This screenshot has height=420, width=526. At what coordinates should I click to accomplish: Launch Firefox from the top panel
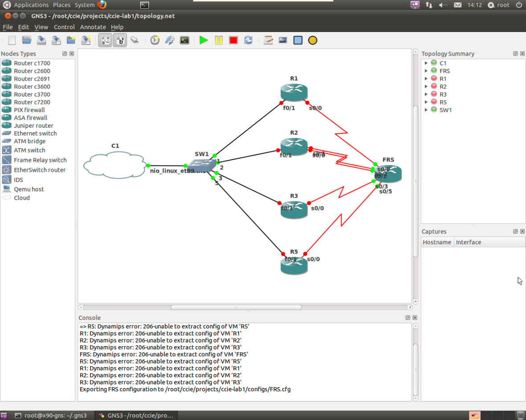(102, 5)
